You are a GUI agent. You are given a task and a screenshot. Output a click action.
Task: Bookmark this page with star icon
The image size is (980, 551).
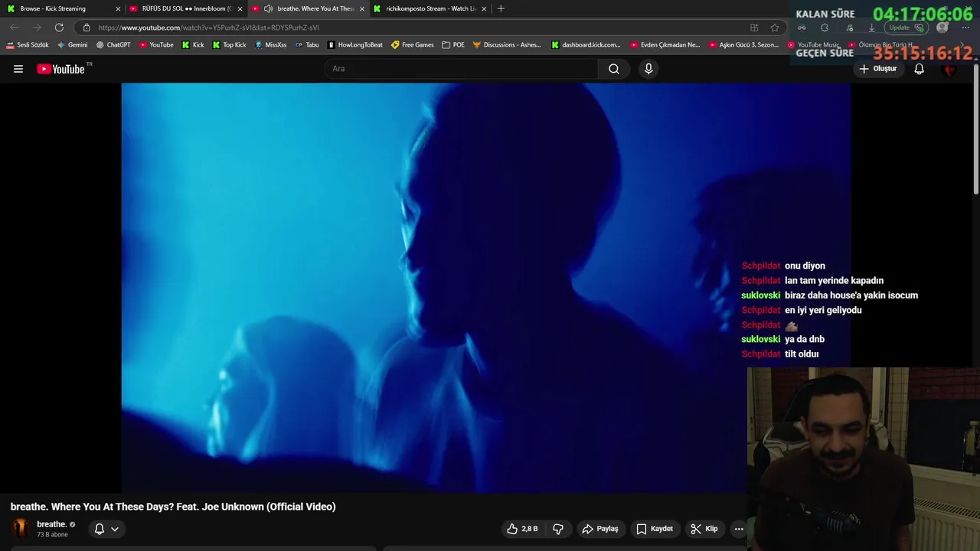click(775, 28)
